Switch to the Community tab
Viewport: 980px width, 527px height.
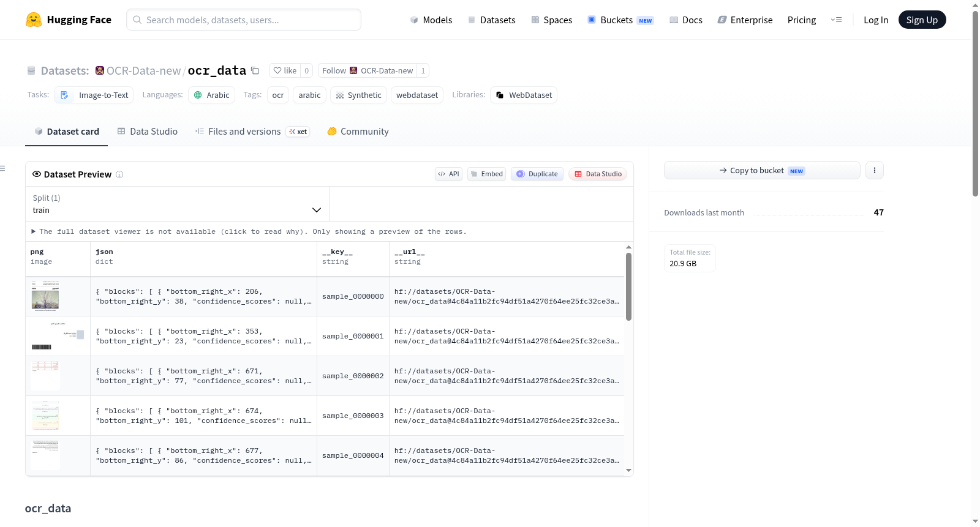(358, 131)
